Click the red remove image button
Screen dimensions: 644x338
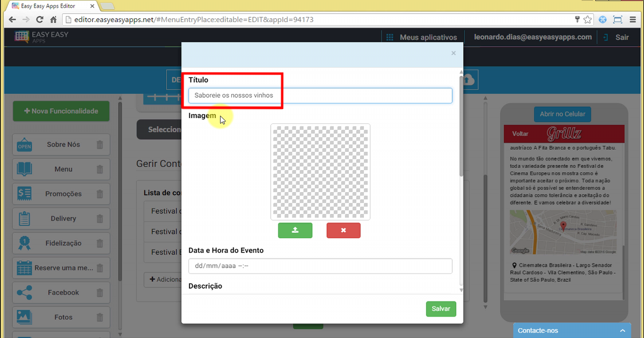(343, 230)
